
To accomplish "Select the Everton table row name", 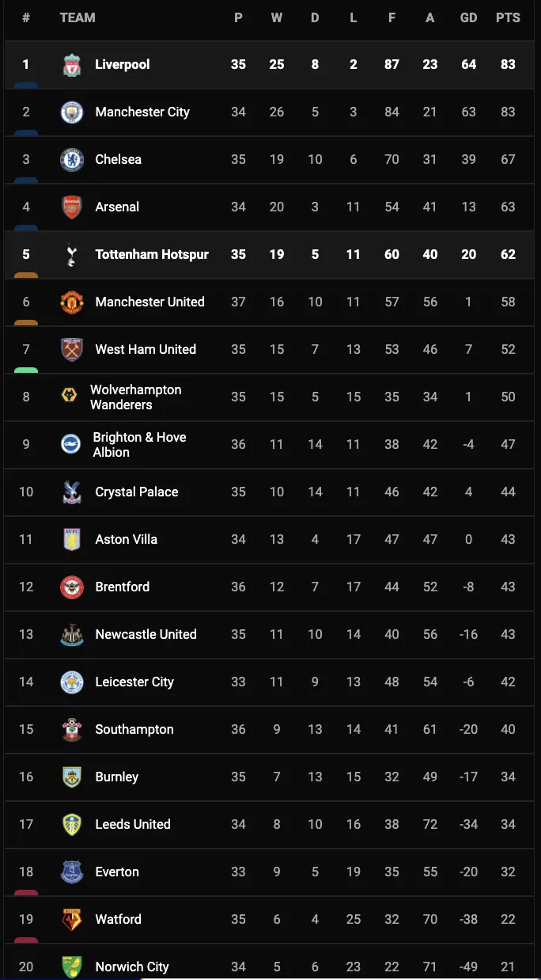I will pos(117,872).
